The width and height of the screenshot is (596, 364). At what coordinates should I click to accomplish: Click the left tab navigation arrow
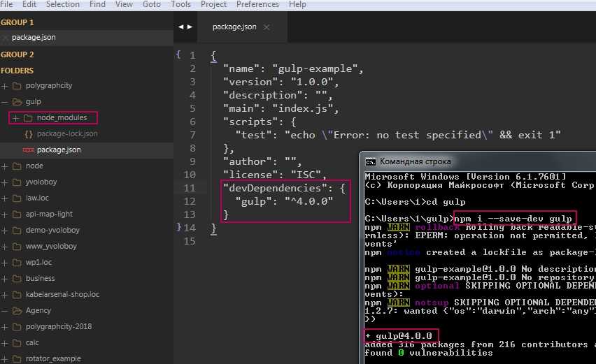(x=180, y=27)
